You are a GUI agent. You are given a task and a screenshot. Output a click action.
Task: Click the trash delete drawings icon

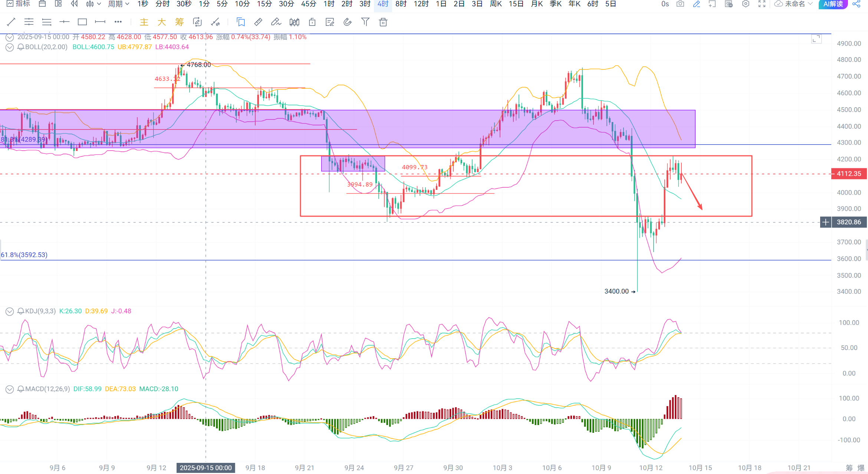[x=383, y=22]
